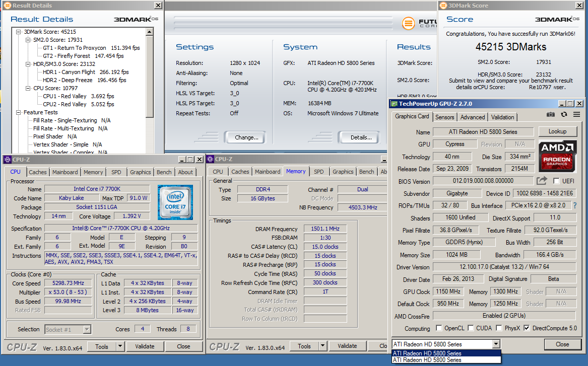Take a GPU-Z screenshot with camera icon

tap(550, 115)
